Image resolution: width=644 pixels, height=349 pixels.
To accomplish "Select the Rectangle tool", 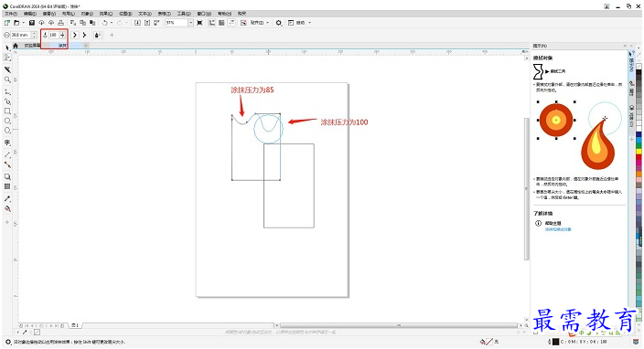I will click(x=7, y=111).
